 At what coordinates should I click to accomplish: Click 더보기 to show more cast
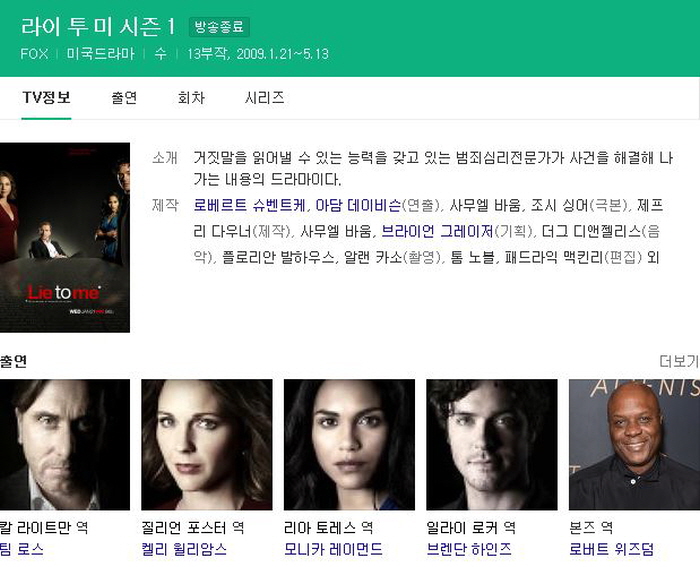click(679, 361)
